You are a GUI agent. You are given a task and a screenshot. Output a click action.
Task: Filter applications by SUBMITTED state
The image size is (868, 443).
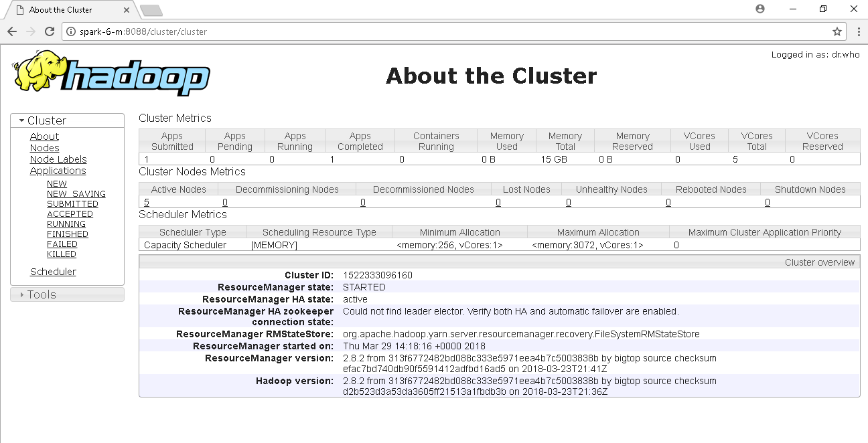(x=72, y=204)
